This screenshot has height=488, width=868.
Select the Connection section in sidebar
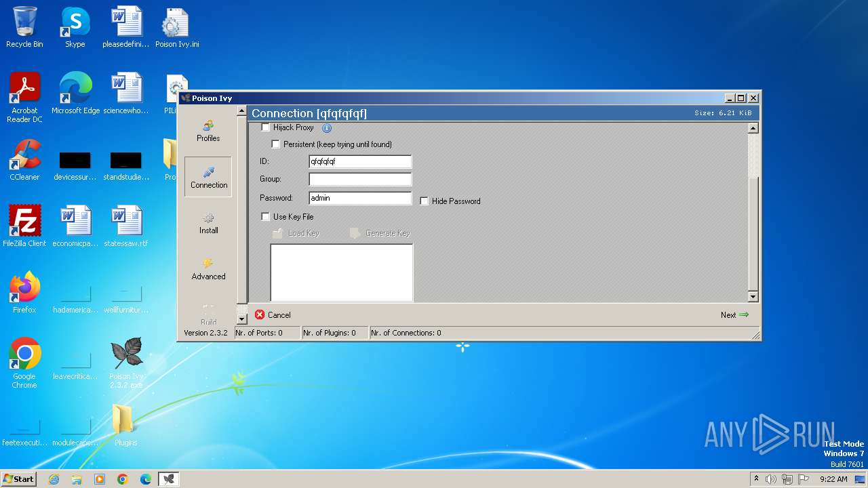(x=208, y=177)
